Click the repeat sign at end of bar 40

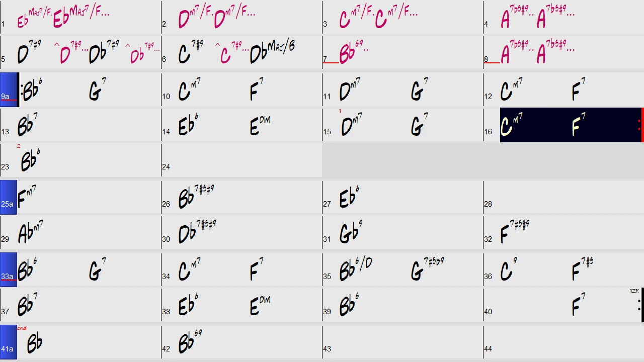[639, 305]
